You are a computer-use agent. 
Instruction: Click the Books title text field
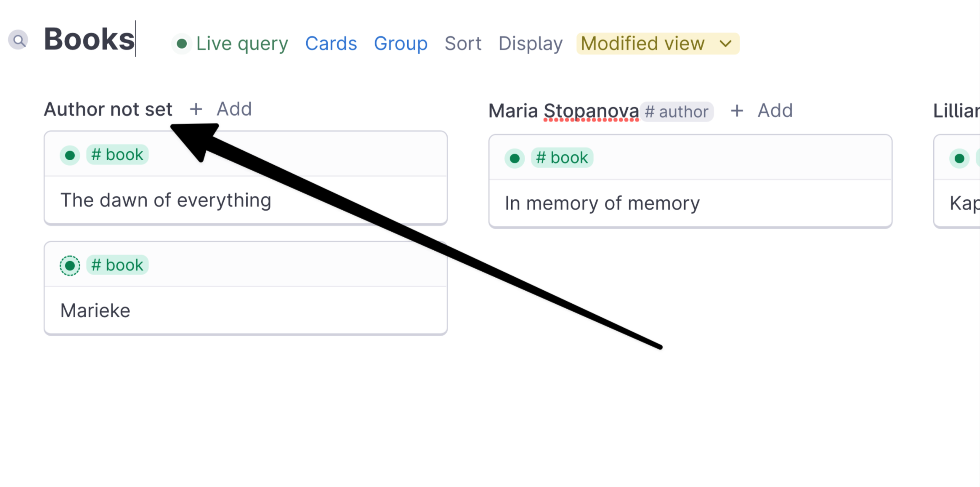(x=90, y=39)
